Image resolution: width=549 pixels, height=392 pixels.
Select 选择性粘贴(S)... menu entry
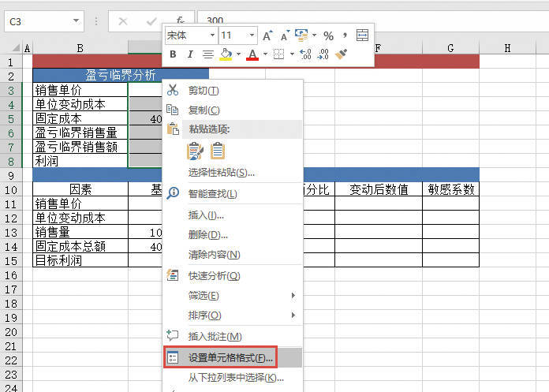pos(233,173)
